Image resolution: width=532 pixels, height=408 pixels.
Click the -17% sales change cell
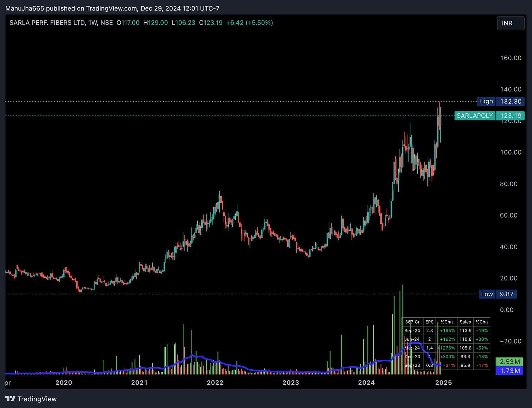pos(482,365)
